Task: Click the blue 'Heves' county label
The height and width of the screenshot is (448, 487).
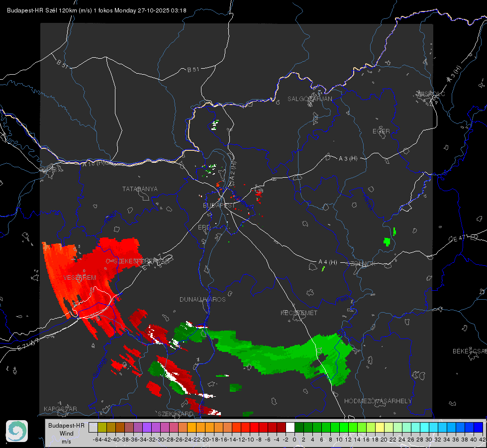Action: point(368,202)
